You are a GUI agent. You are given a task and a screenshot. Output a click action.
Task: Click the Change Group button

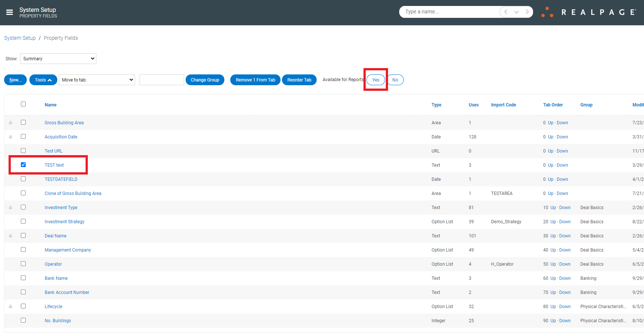(205, 80)
